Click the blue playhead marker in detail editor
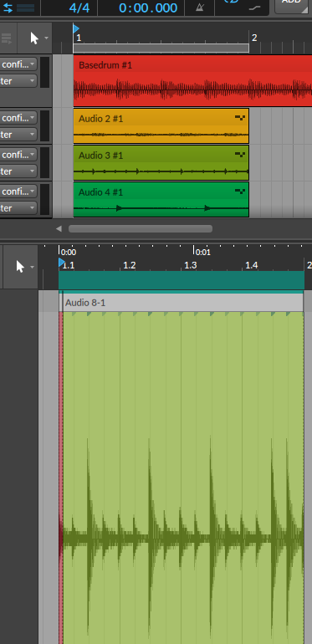 [62, 263]
